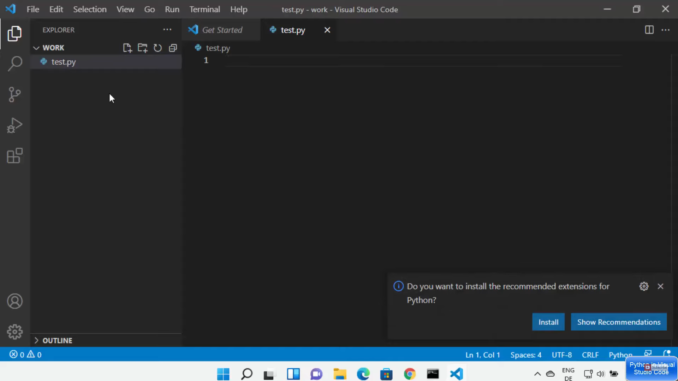Viewport: 678px width, 381px height.
Task: Split the editor to the right
Action: [x=649, y=29]
